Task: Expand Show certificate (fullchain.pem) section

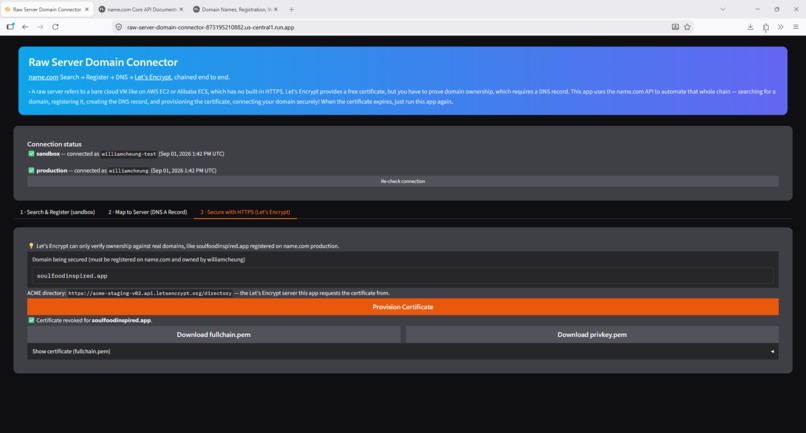Action: [x=402, y=351]
